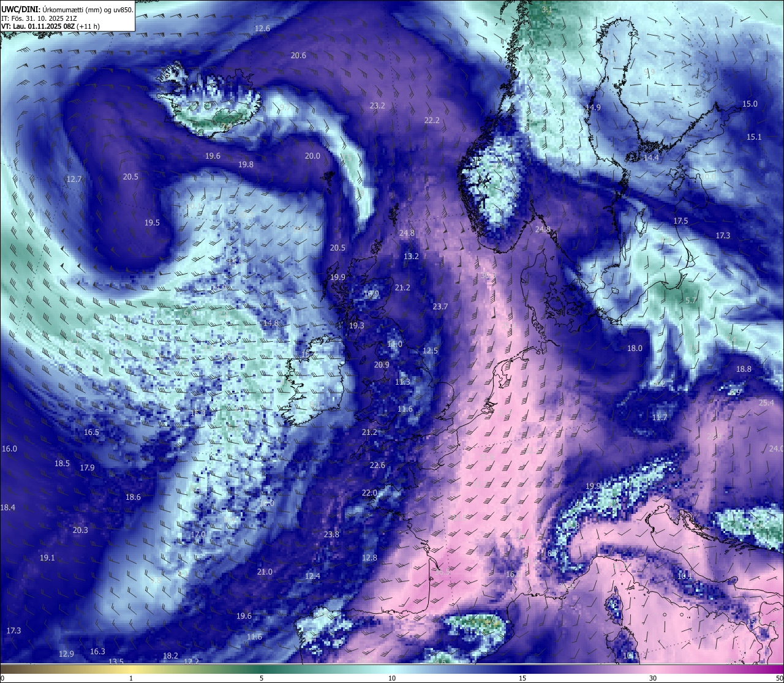Screen dimensions: 784x683
Task: Select the 22.0 value label
Action: tap(369, 493)
